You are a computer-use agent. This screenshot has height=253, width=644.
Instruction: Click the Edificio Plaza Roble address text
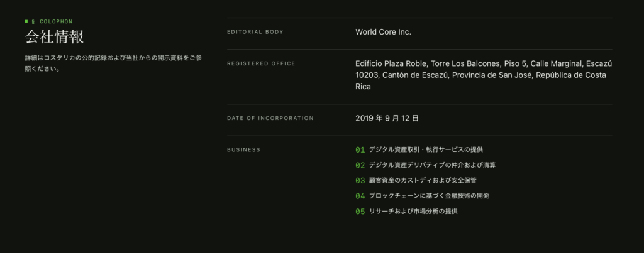click(x=484, y=75)
